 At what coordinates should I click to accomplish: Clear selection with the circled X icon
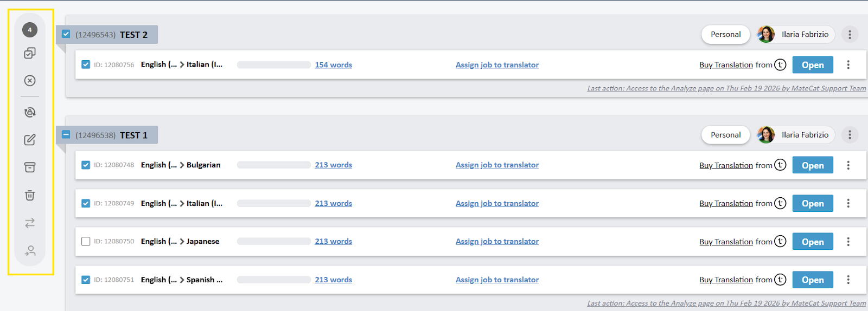coord(30,81)
